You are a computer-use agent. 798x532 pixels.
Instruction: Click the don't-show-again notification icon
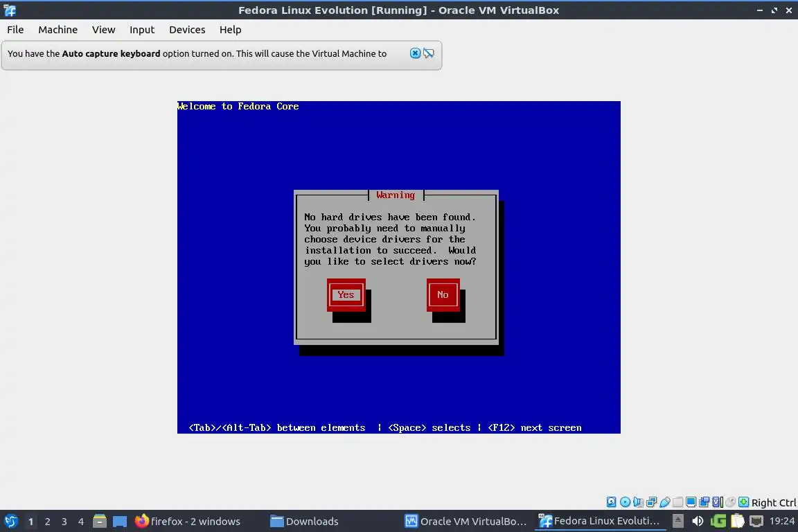(x=429, y=53)
